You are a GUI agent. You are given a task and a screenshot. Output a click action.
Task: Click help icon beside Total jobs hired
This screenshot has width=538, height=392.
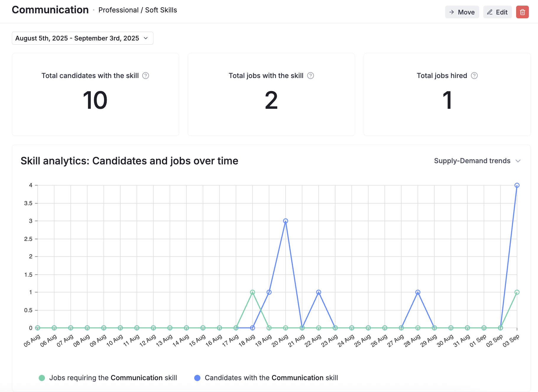(x=474, y=76)
